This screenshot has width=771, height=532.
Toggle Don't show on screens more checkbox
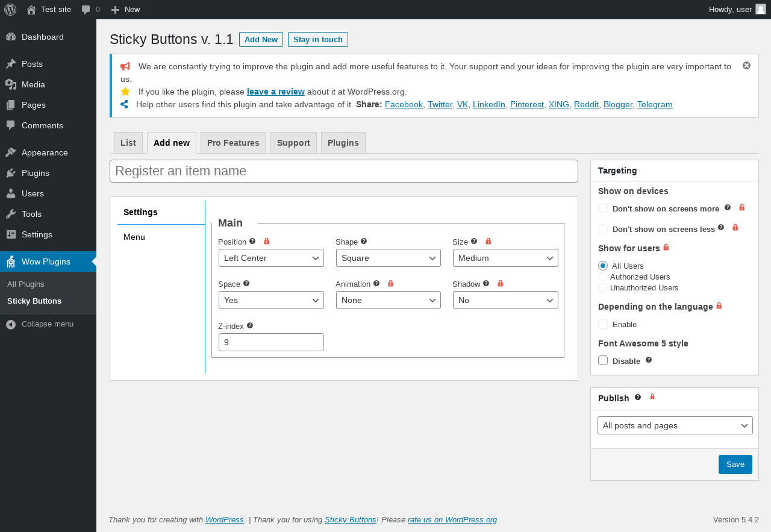click(603, 208)
